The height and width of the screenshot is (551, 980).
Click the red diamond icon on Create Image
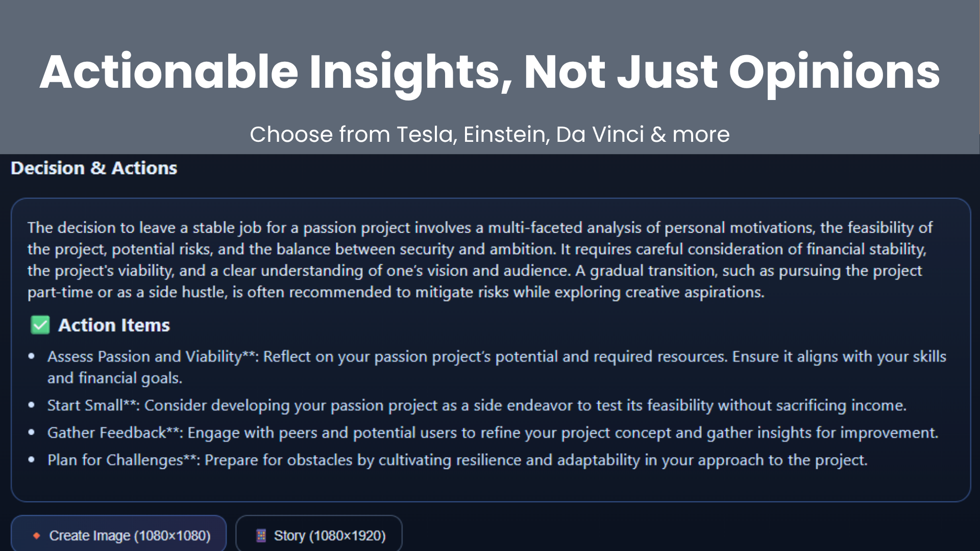click(36, 536)
